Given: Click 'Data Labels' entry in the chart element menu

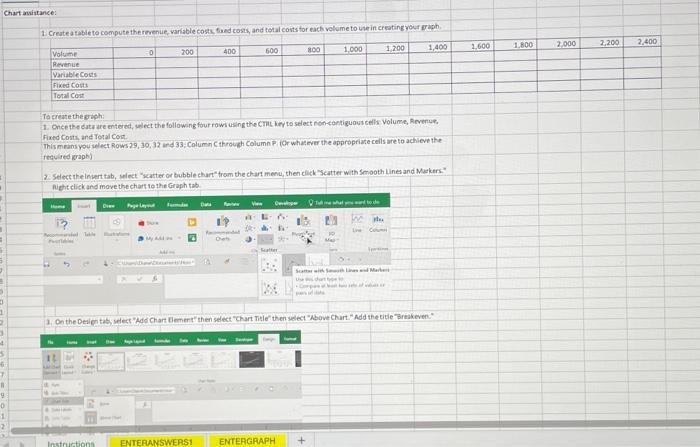Looking at the screenshot, I should pyautogui.click(x=62, y=409).
